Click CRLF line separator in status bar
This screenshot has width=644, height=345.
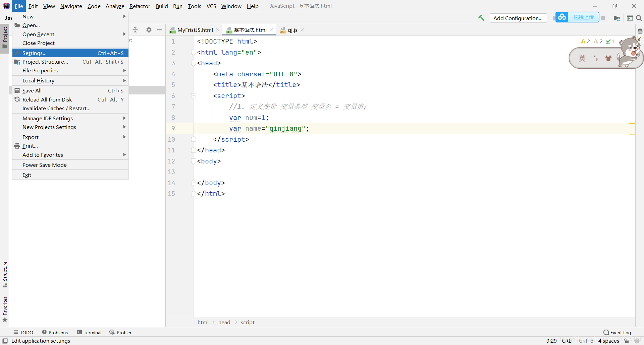pyautogui.click(x=568, y=341)
